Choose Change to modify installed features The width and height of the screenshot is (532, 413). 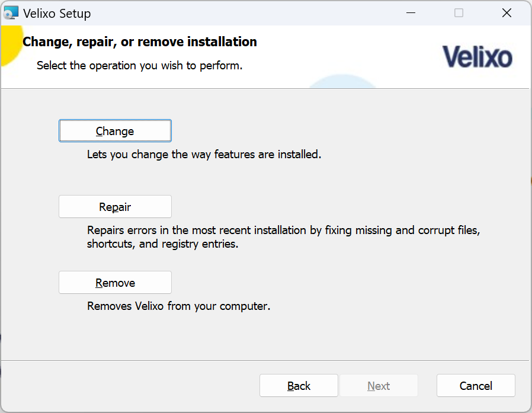115,130
